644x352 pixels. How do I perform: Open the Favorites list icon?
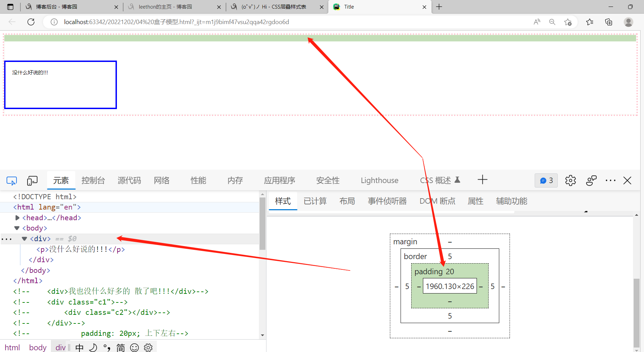tap(590, 22)
